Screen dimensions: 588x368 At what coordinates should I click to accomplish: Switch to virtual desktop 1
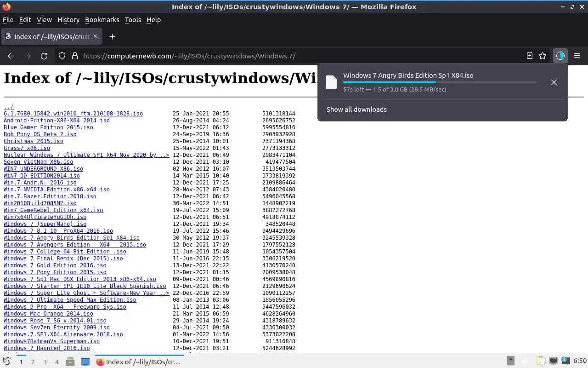coord(21,362)
